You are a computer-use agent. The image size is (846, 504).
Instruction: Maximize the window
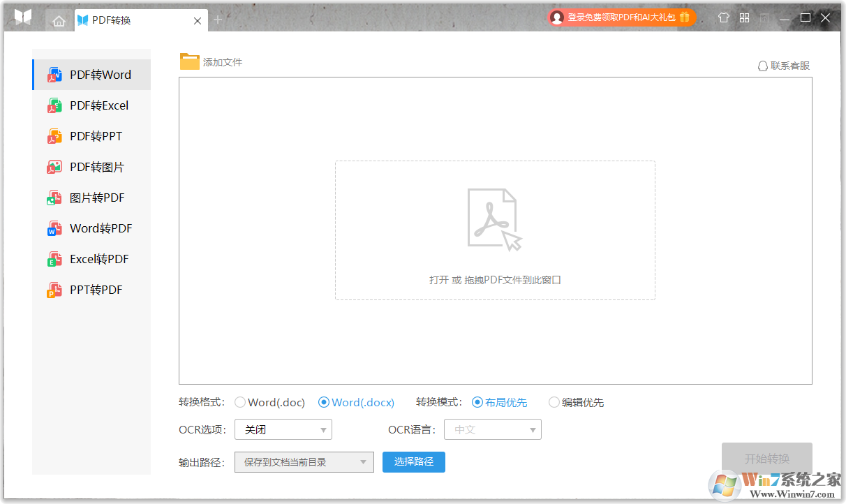coord(806,18)
